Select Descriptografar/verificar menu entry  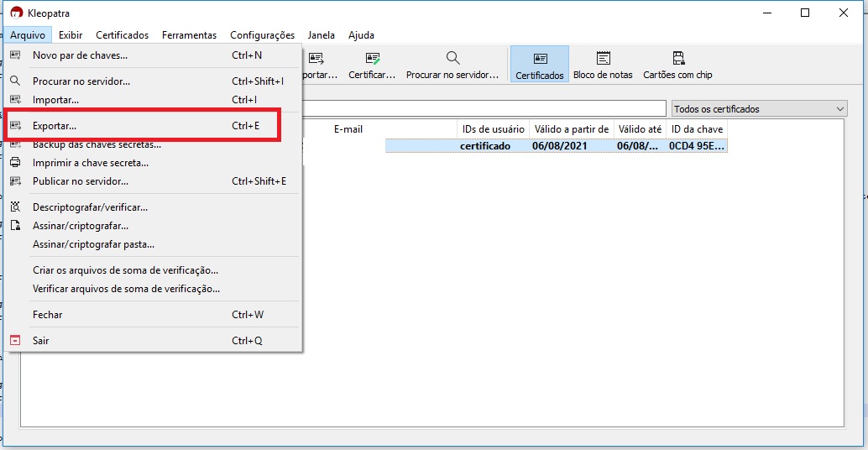pos(154,207)
